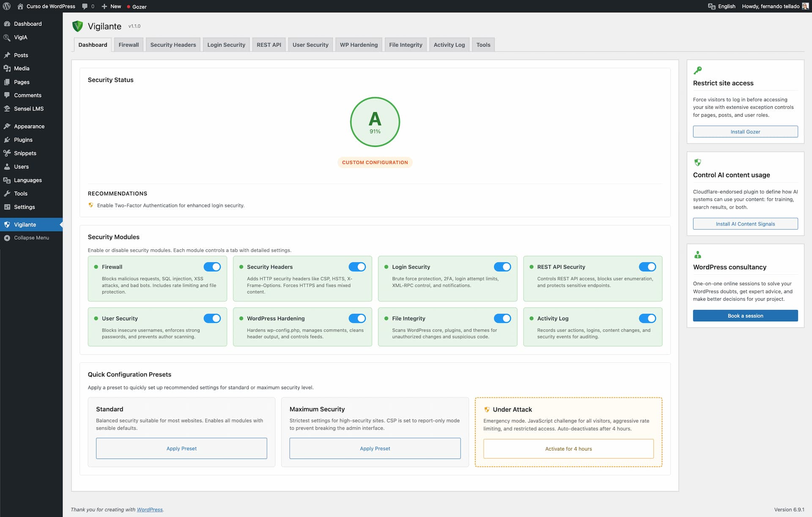Toggle the WordPress Hardening module off
This screenshot has height=517, width=812.
pyautogui.click(x=358, y=318)
